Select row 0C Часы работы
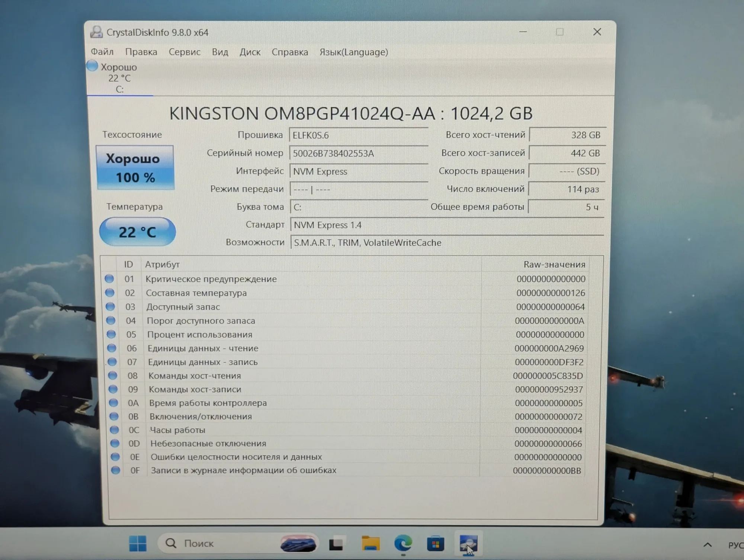 pyautogui.click(x=346, y=430)
